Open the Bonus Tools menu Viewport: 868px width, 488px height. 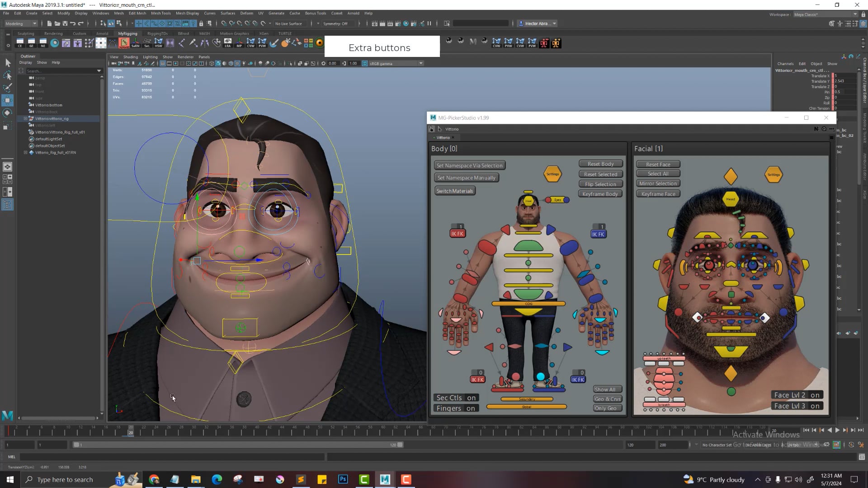[x=315, y=13]
